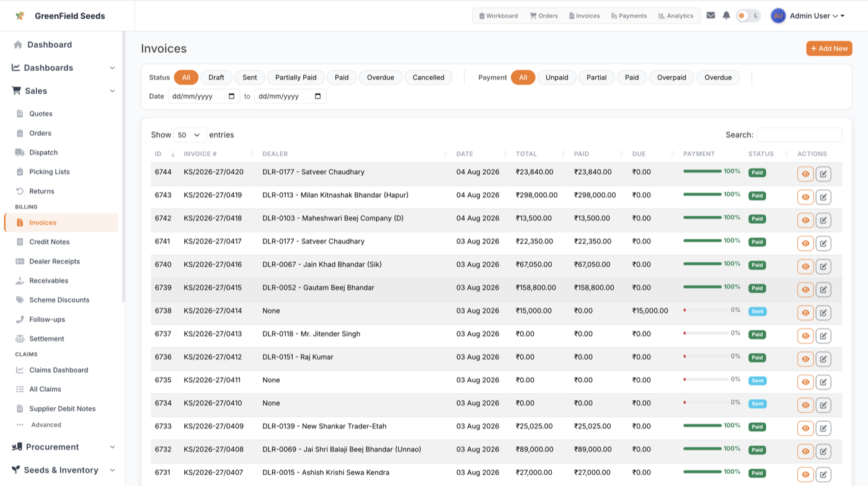Image resolution: width=868 pixels, height=486 pixels.
Task: Expand the Dashboards sidebar section
Action: (63, 68)
